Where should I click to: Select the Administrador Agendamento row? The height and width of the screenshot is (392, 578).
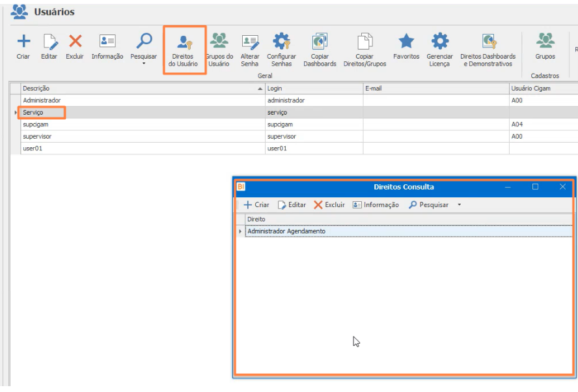408,231
